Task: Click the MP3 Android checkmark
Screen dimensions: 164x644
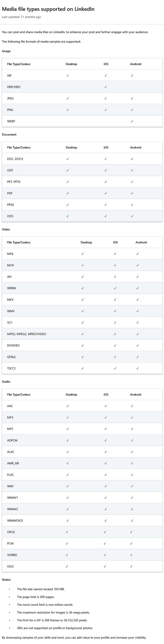Action: pos(132,417)
